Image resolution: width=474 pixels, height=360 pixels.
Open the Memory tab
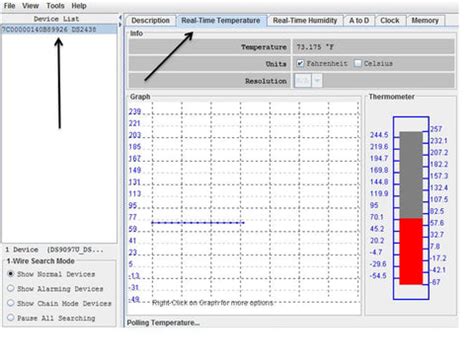[425, 21]
